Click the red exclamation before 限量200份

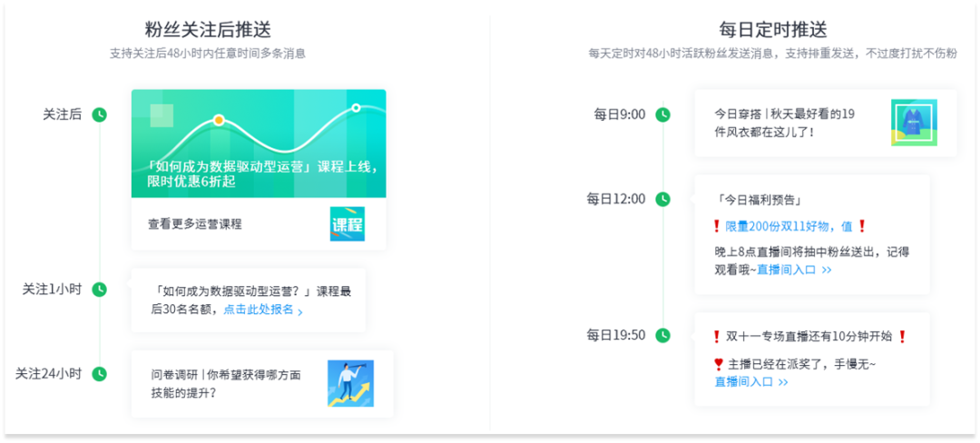(718, 226)
